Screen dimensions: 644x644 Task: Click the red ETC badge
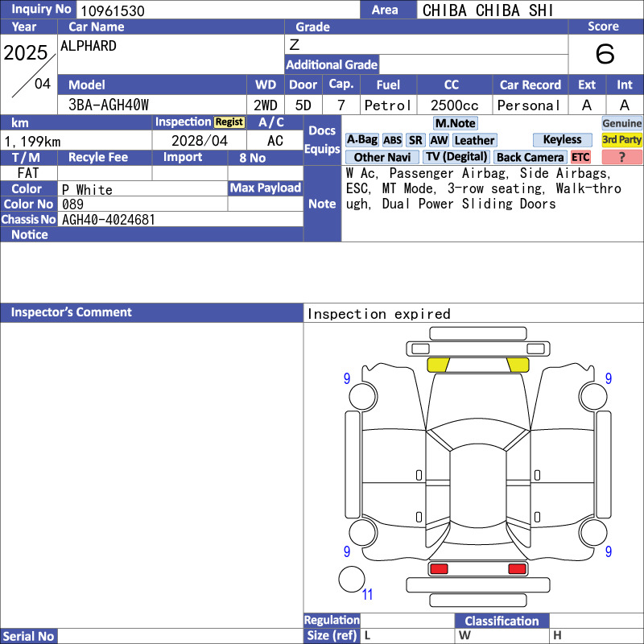(580, 157)
